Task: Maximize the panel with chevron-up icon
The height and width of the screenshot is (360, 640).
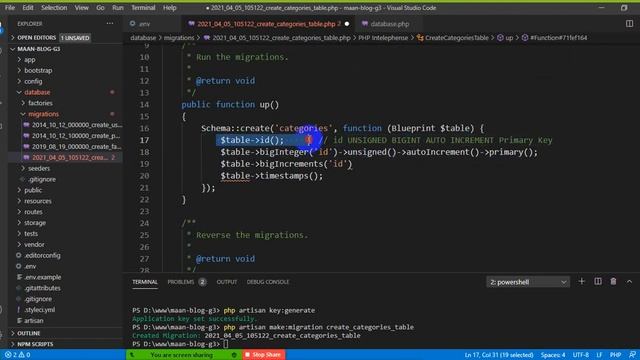Action: coord(629,282)
